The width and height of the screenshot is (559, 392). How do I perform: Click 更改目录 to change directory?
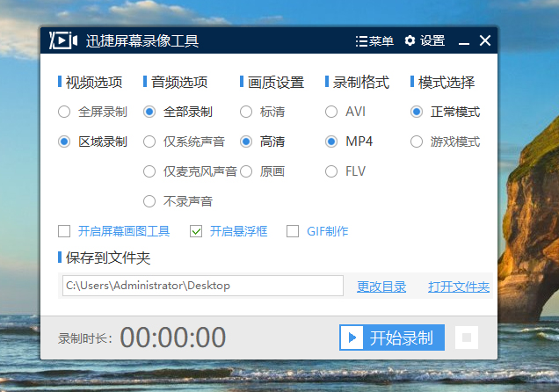(x=381, y=287)
